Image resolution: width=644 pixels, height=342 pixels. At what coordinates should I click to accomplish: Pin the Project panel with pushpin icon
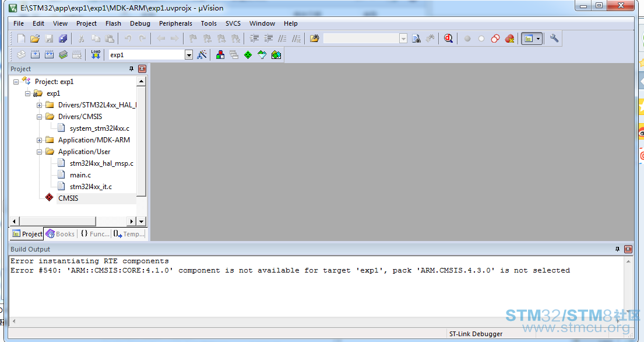(x=132, y=69)
